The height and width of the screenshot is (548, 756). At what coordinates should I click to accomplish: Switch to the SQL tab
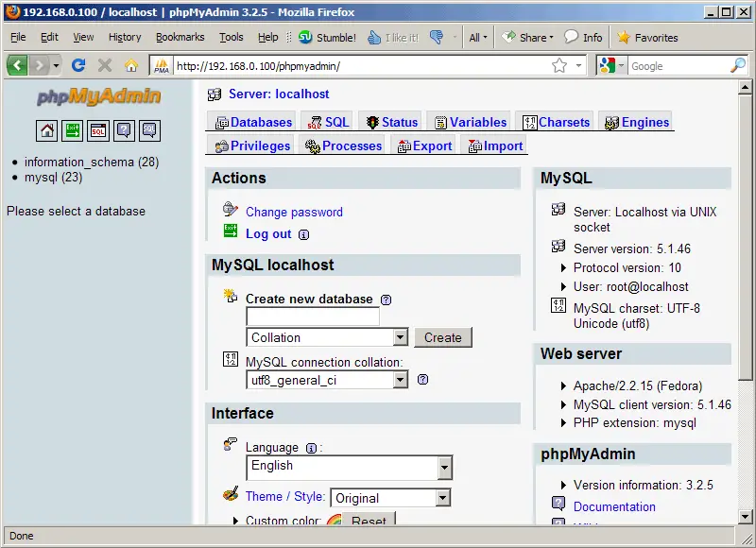(328, 123)
